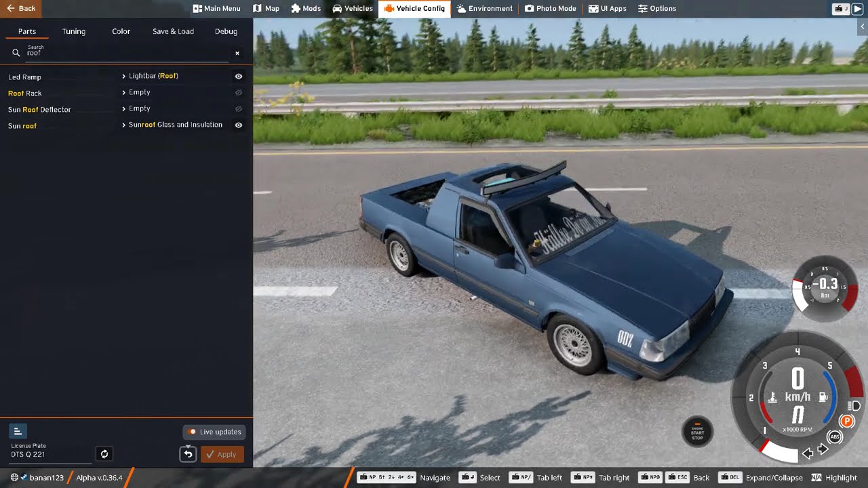
Task: Focus the parts search field containing 'roof'
Action: (127, 53)
